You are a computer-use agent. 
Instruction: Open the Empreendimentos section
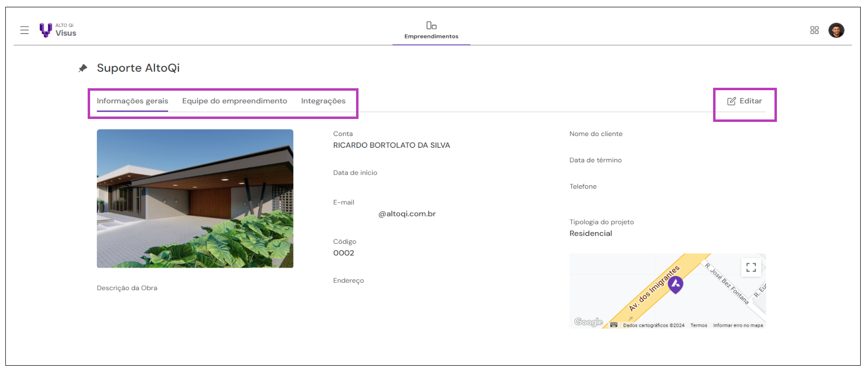(x=431, y=30)
